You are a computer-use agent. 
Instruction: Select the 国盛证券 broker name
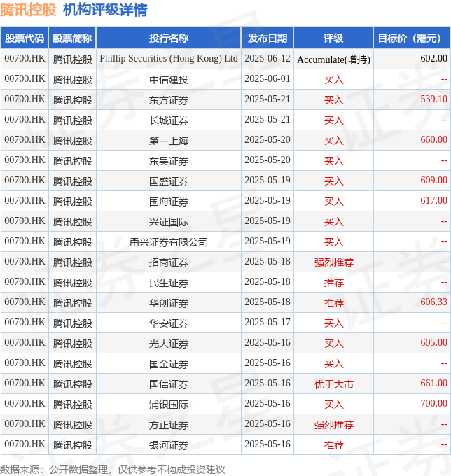pyautogui.click(x=169, y=181)
